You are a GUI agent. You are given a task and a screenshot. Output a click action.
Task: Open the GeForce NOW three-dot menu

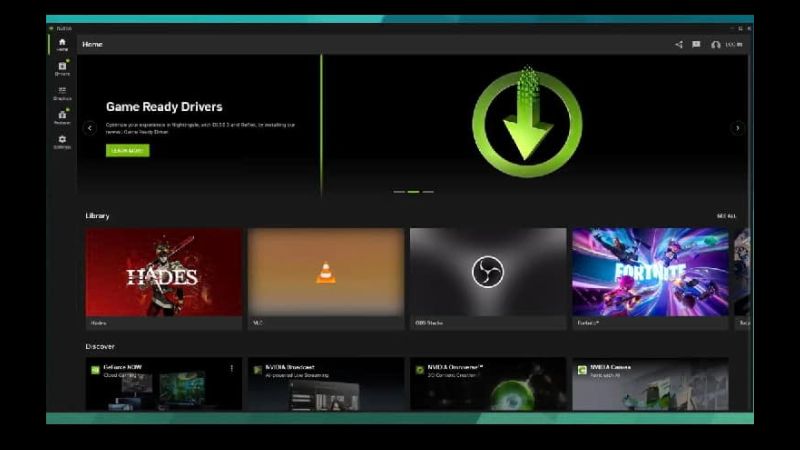coord(231,368)
